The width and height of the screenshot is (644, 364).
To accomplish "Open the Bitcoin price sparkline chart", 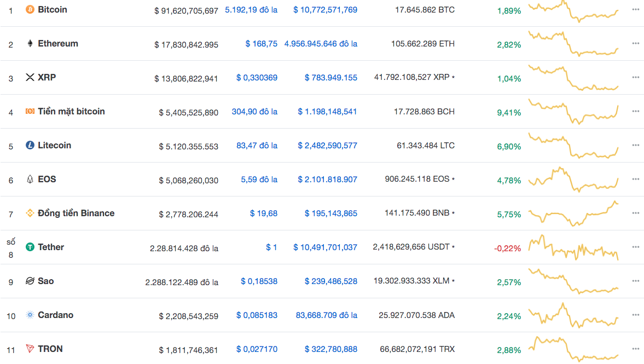I will (x=573, y=11).
